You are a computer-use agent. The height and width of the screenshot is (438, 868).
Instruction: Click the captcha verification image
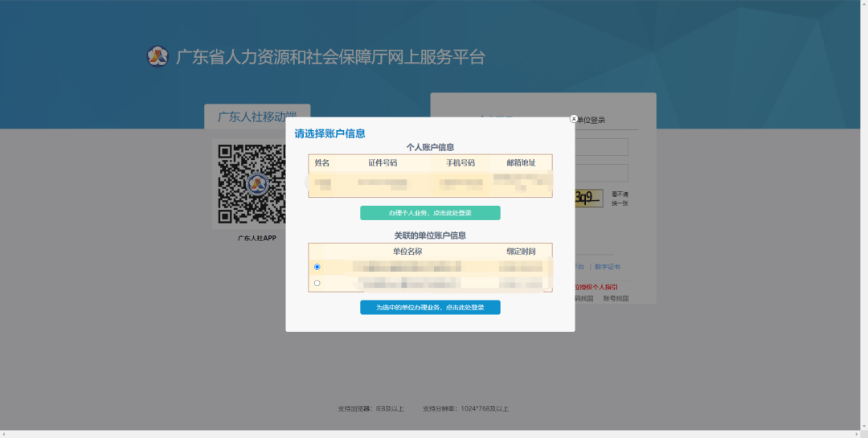tap(589, 198)
